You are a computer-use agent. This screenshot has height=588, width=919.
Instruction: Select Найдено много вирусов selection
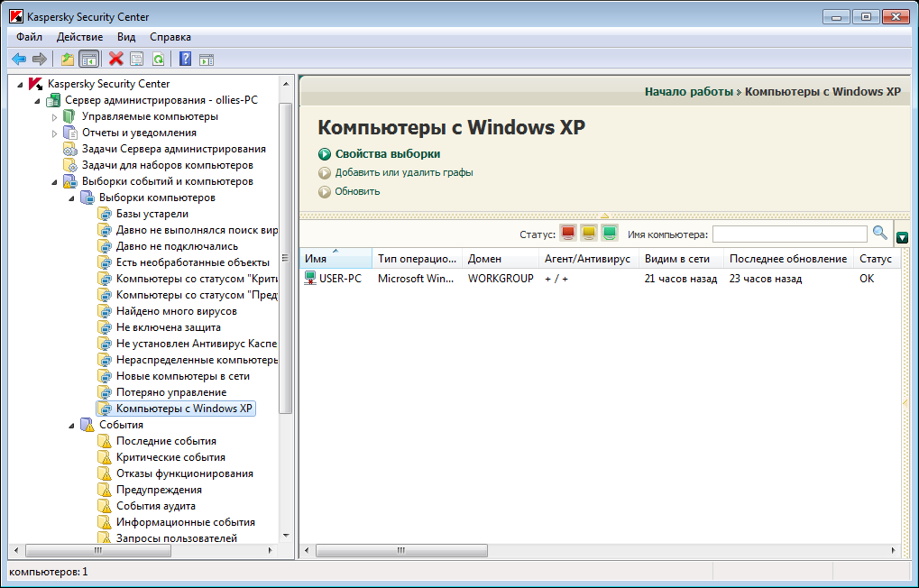point(177,311)
